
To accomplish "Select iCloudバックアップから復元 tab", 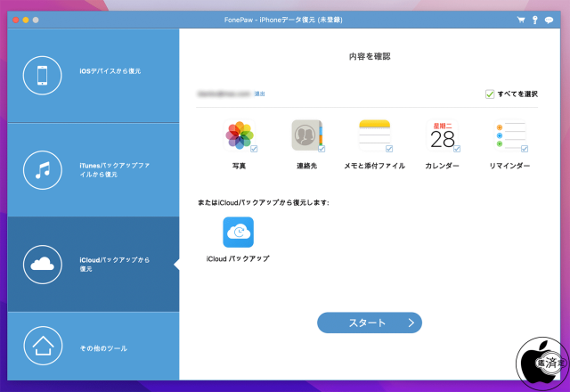I will pos(93,265).
